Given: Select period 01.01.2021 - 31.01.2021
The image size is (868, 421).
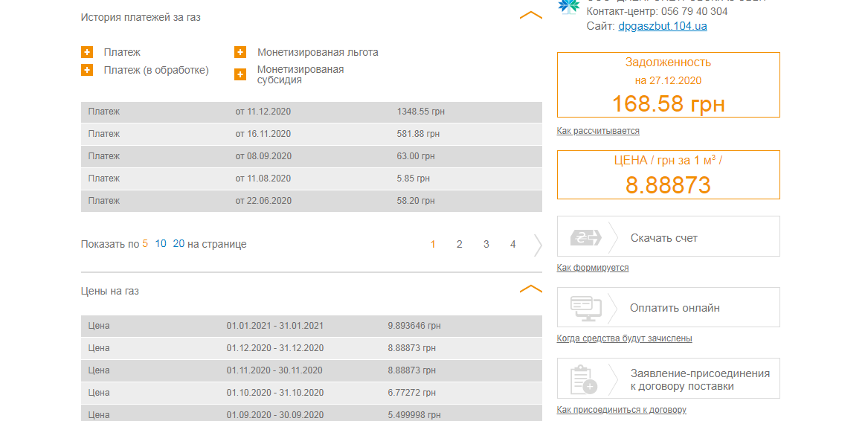Looking at the screenshot, I should pos(274,326).
